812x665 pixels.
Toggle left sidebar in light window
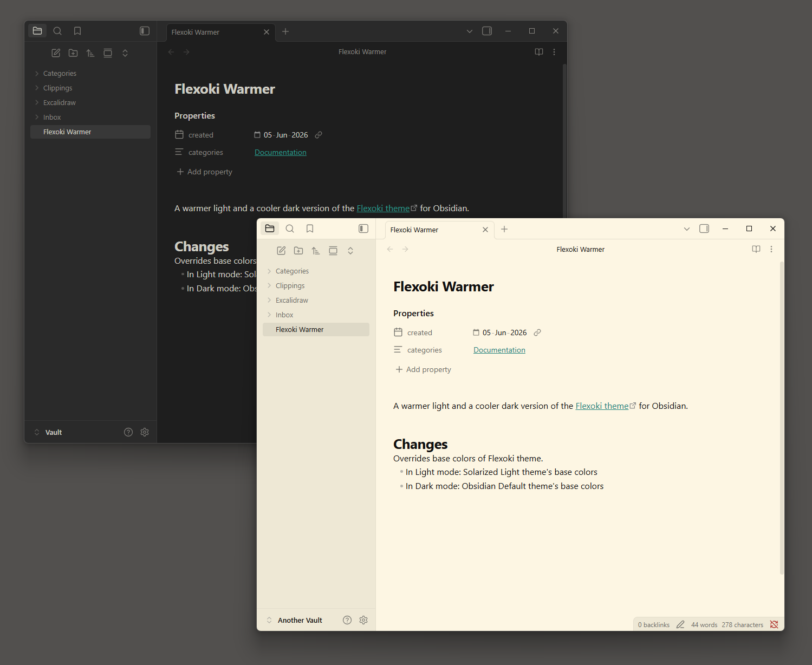point(363,229)
